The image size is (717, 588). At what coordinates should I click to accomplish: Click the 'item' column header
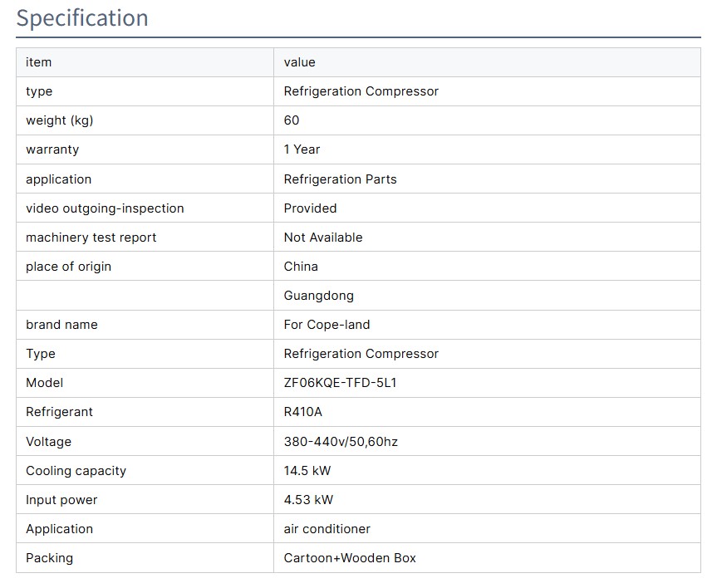tap(38, 62)
